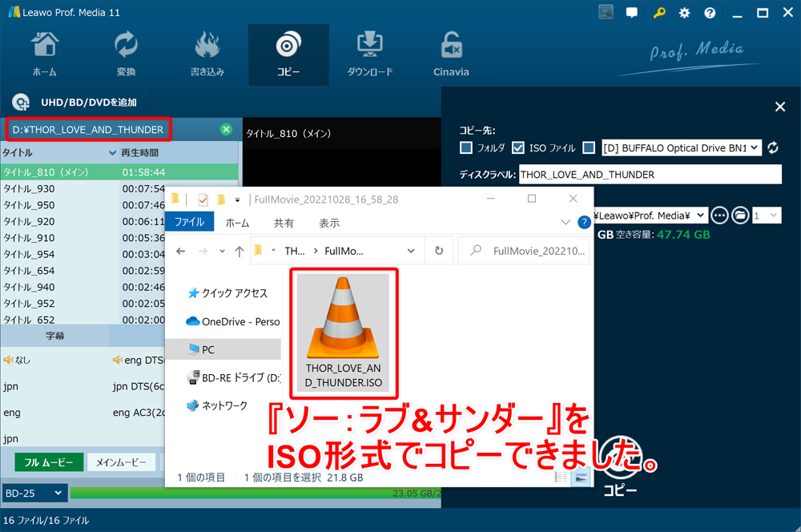Remove the THOR_LOVE_AND_THUNDER source with green X
The image size is (801, 532).
[226, 129]
